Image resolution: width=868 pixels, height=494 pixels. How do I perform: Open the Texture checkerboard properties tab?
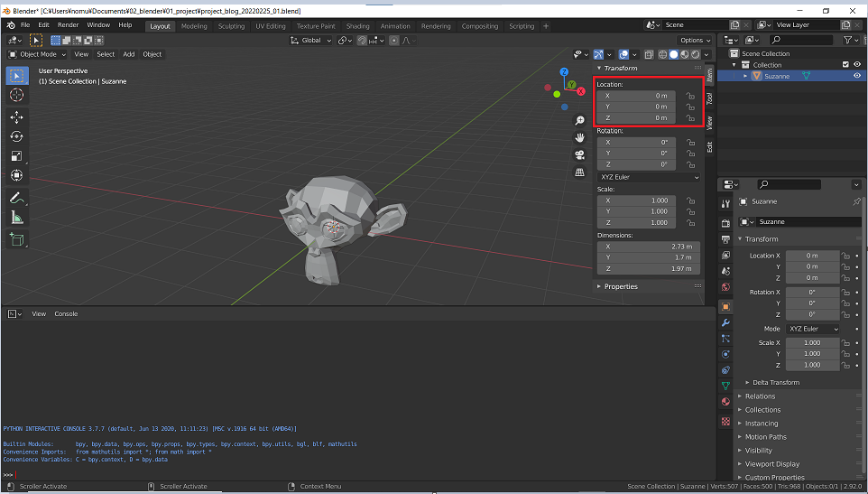pos(725,422)
